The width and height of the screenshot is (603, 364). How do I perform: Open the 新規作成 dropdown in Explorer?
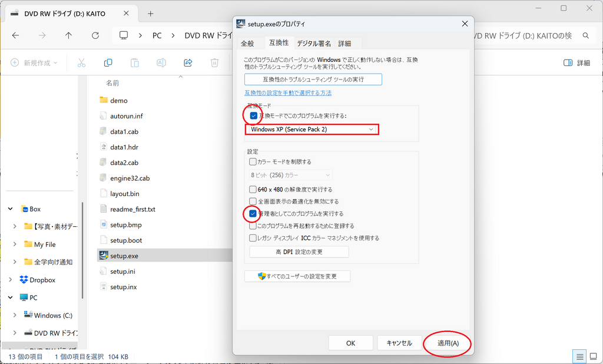pyautogui.click(x=34, y=62)
